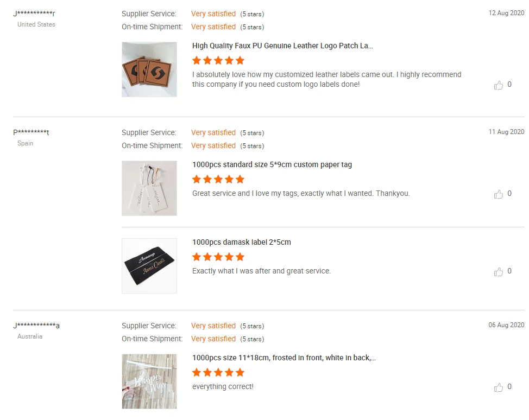
Task: Like the leather labels review with thumbs-up
Action: click(499, 85)
